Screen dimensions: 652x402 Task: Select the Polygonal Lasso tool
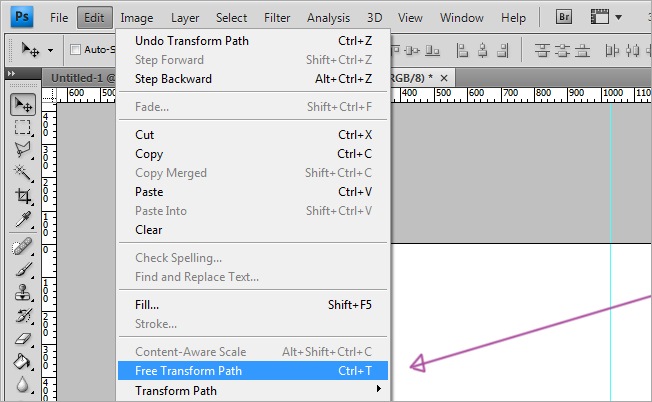(x=22, y=150)
